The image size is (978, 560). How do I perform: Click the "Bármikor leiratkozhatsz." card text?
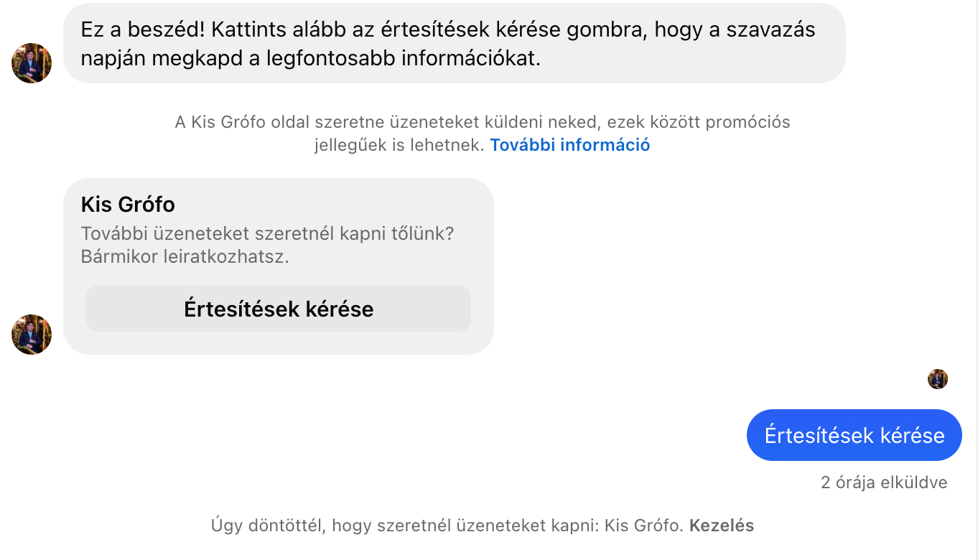point(185,257)
